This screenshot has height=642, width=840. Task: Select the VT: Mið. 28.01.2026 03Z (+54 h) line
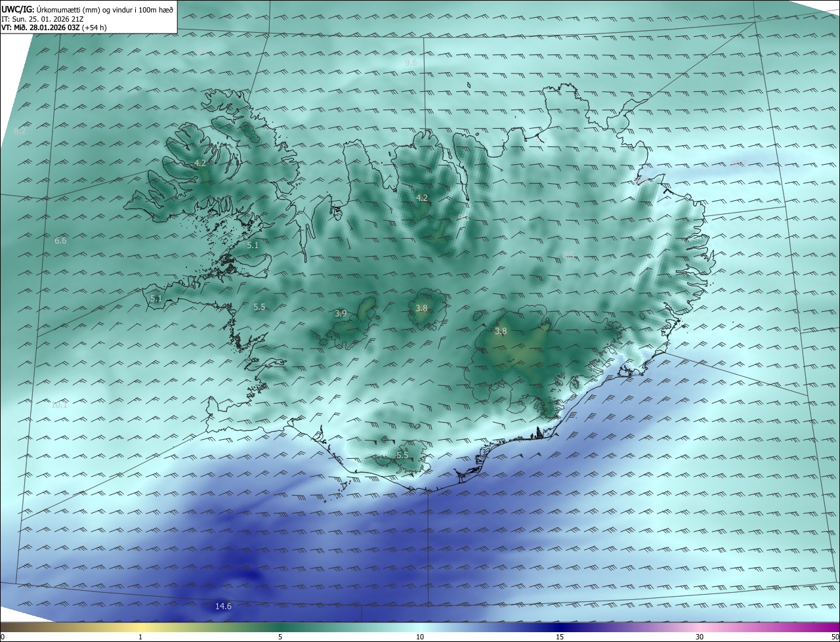54,28
